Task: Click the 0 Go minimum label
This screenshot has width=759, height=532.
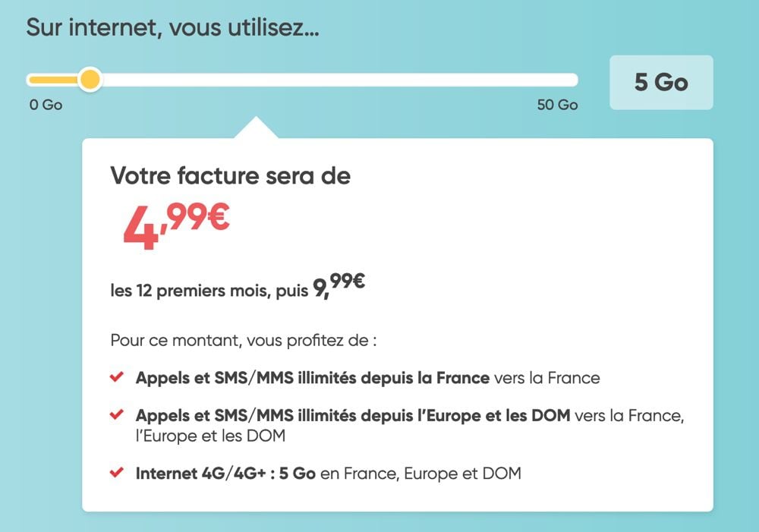Action: click(46, 105)
